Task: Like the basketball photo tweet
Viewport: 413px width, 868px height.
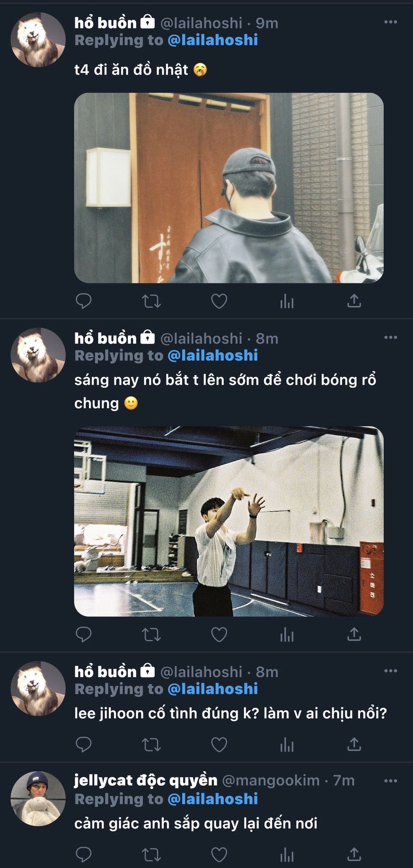Action: point(219,635)
